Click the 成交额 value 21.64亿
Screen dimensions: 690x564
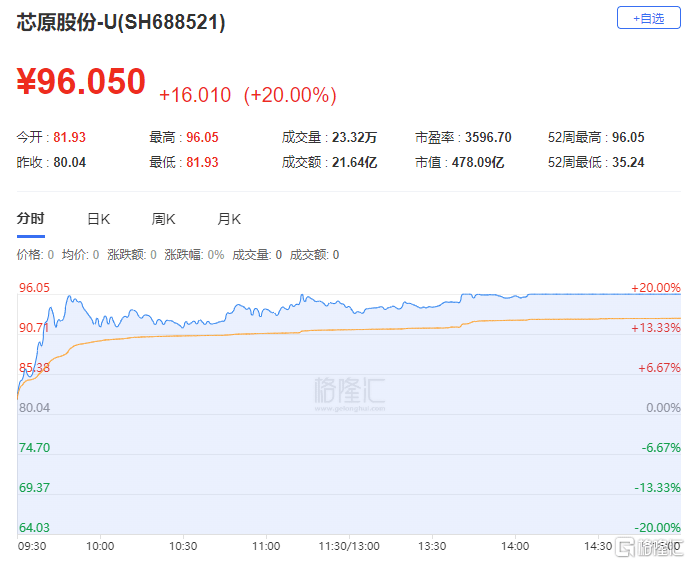(x=354, y=162)
